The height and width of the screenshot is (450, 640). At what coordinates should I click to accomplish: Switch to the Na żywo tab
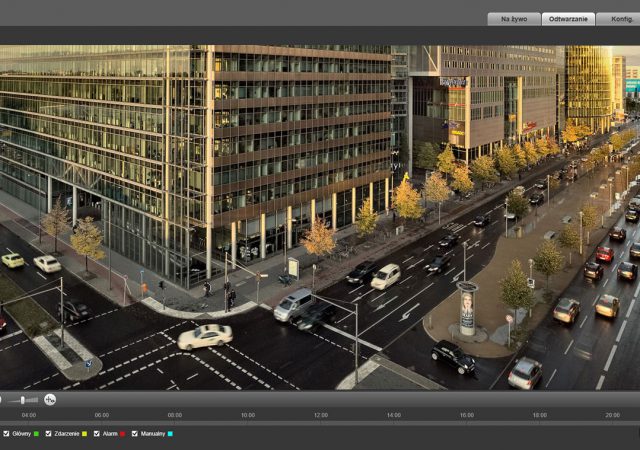pos(514,19)
